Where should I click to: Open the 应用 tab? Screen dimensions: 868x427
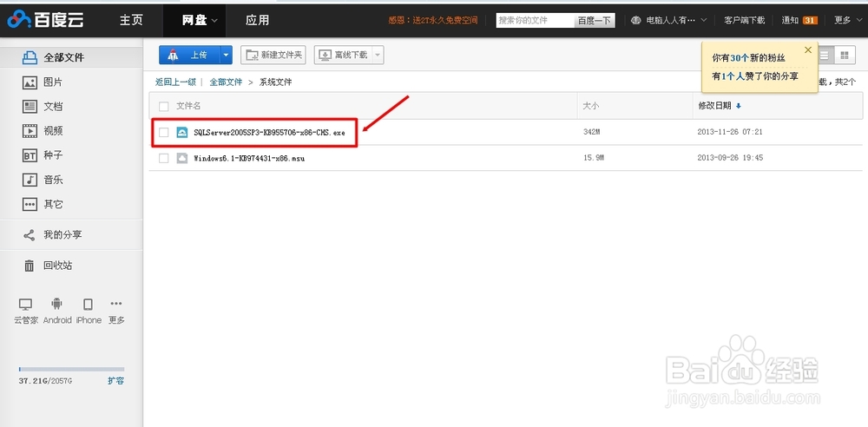tap(258, 21)
